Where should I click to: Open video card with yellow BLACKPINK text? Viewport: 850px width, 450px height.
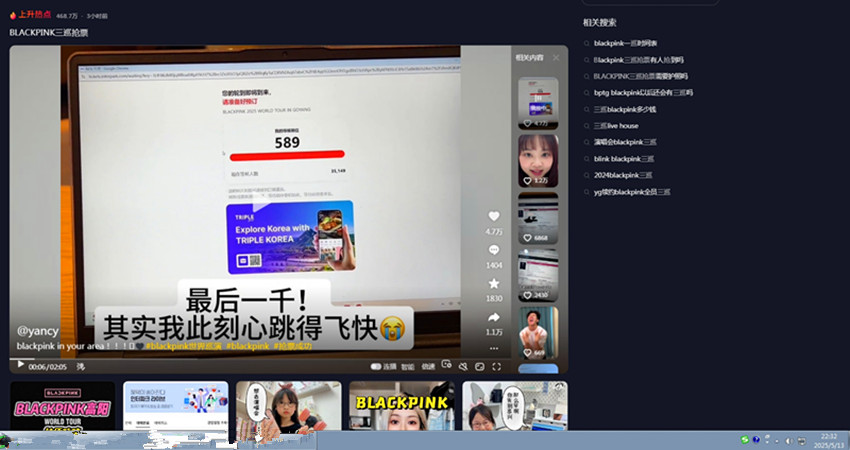(x=402, y=406)
